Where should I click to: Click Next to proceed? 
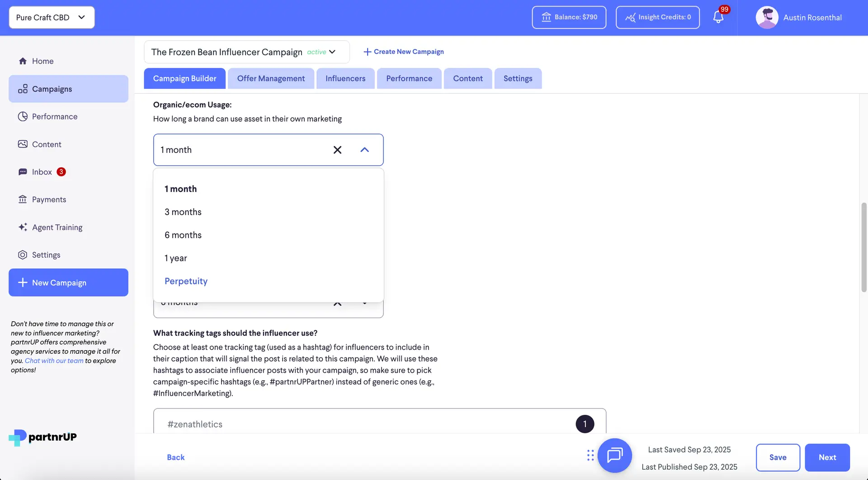[x=827, y=457]
